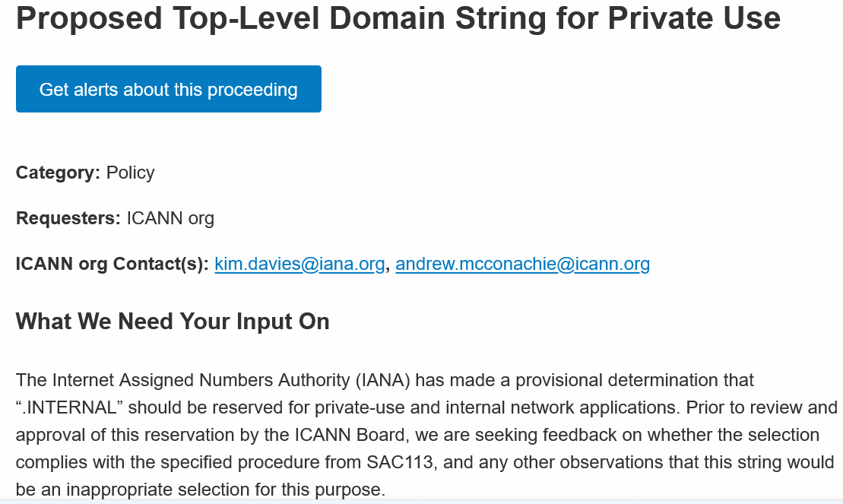The width and height of the screenshot is (843, 504).
Task: Click the ICANN org Contact(s) label
Action: (x=113, y=264)
